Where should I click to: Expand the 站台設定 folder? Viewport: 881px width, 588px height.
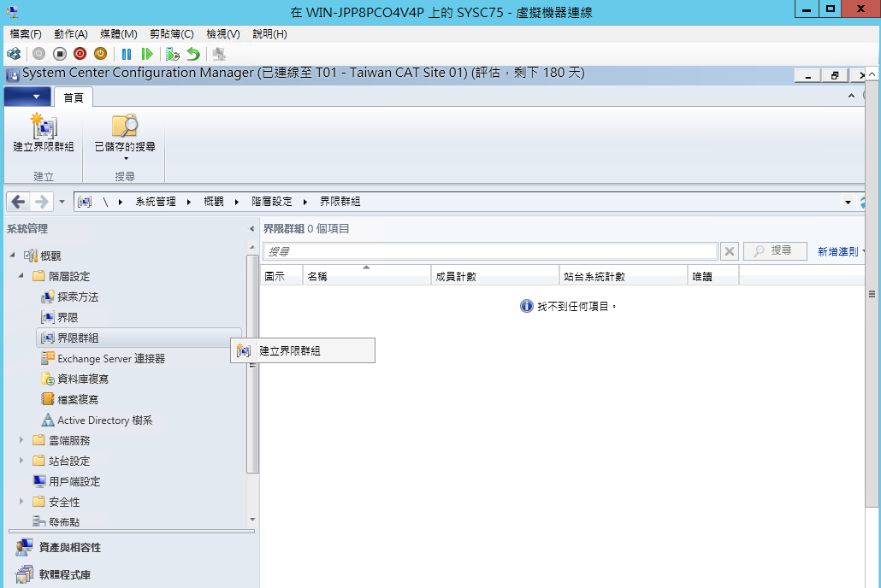[21, 460]
